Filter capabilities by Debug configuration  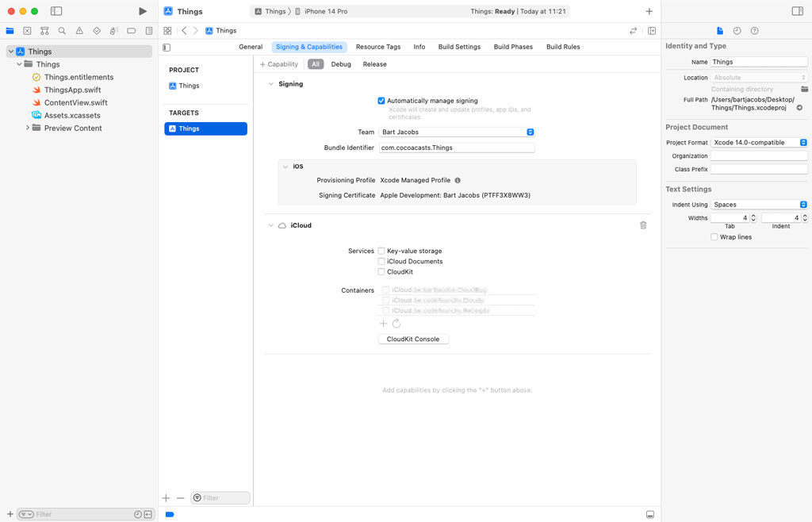(341, 64)
